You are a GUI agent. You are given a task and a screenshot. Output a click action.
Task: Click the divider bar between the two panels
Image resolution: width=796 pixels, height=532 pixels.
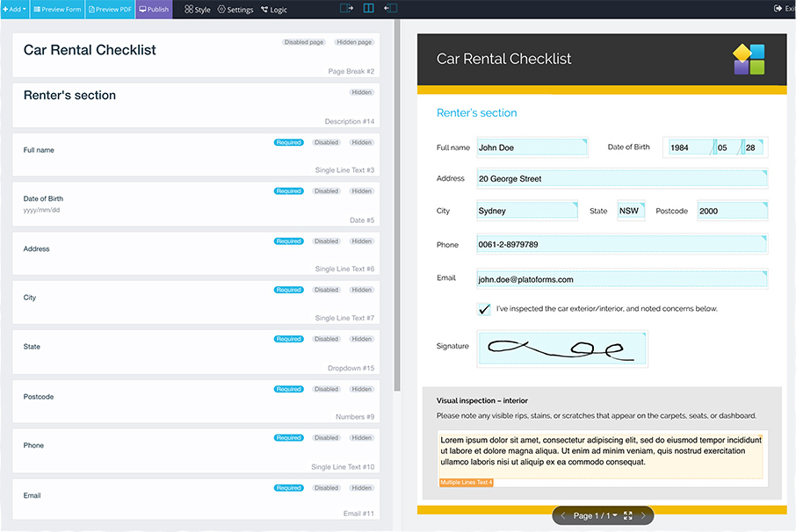coord(397,263)
